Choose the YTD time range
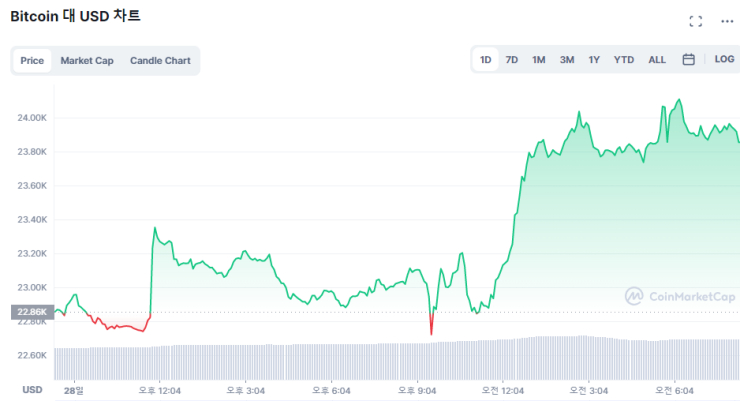Image resolution: width=740 pixels, height=401 pixels. click(x=624, y=60)
